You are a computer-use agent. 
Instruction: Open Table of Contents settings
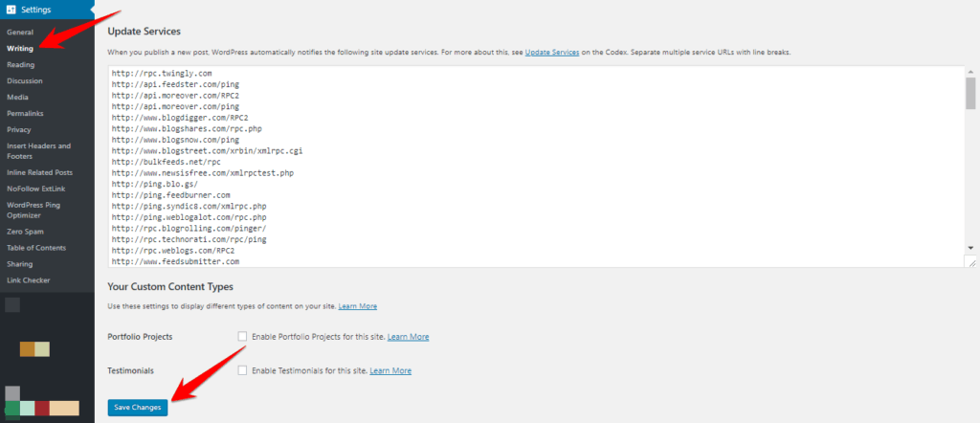[x=36, y=248]
